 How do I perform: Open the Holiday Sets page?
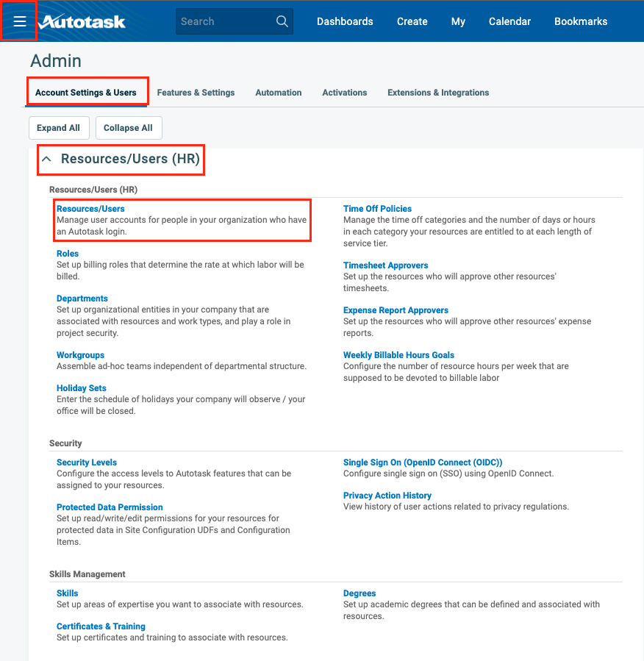(81, 387)
